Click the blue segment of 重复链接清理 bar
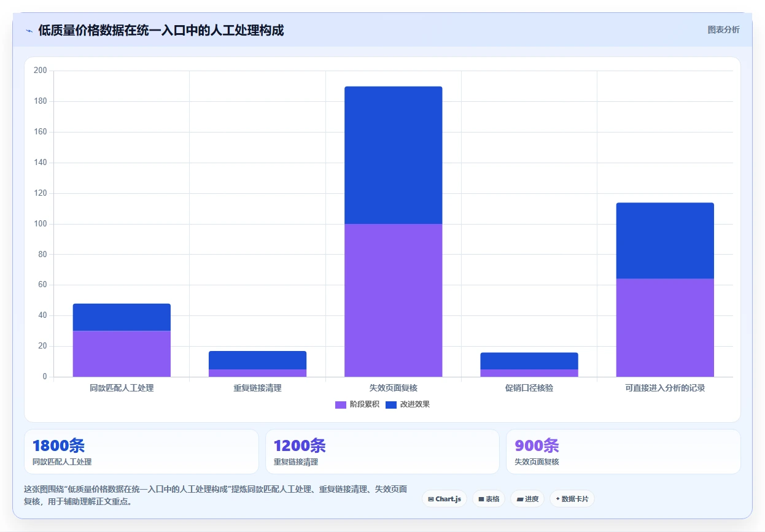 click(x=257, y=360)
